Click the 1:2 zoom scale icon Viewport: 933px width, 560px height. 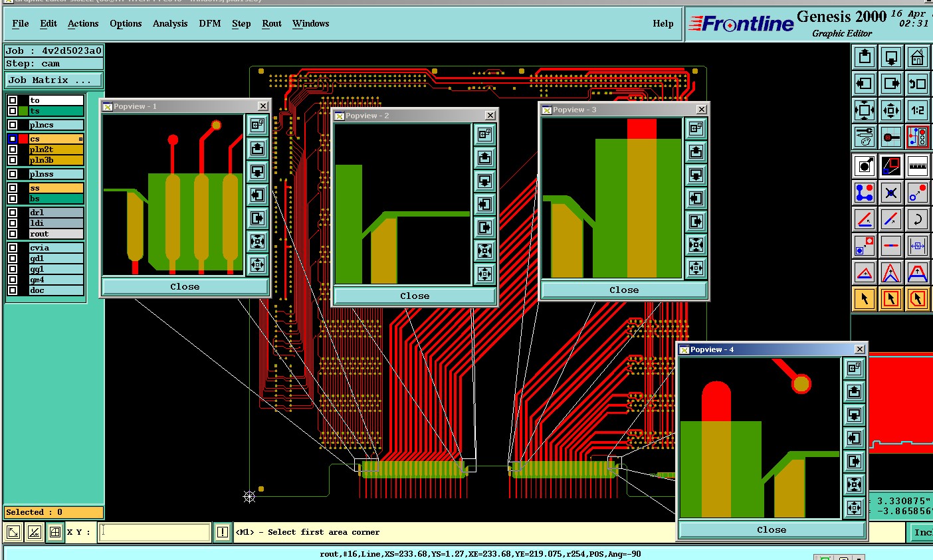coord(917,110)
